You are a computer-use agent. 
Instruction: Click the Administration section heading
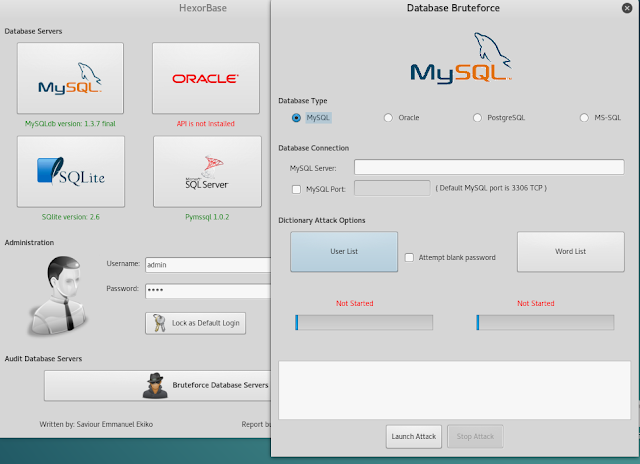coord(29,243)
